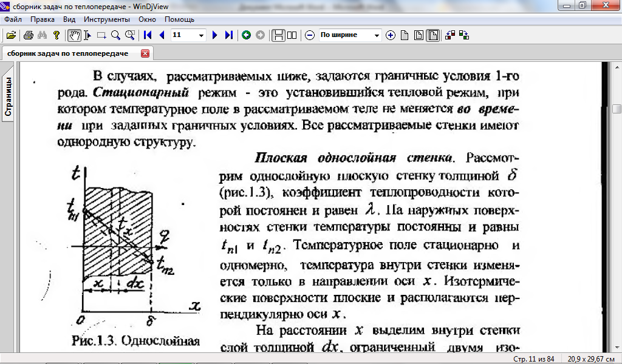
Task: Open the page number dropdown
Action: pyautogui.click(x=201, y=35)
